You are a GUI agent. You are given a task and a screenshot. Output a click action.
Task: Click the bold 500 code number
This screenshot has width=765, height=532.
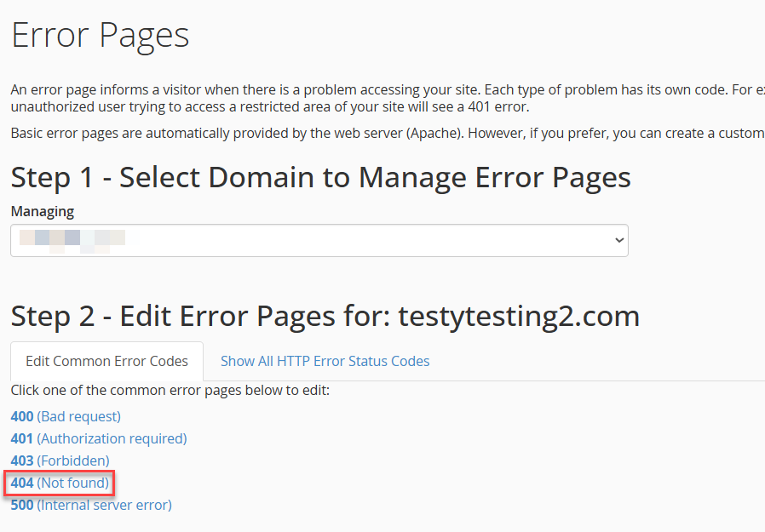(20, 505)
